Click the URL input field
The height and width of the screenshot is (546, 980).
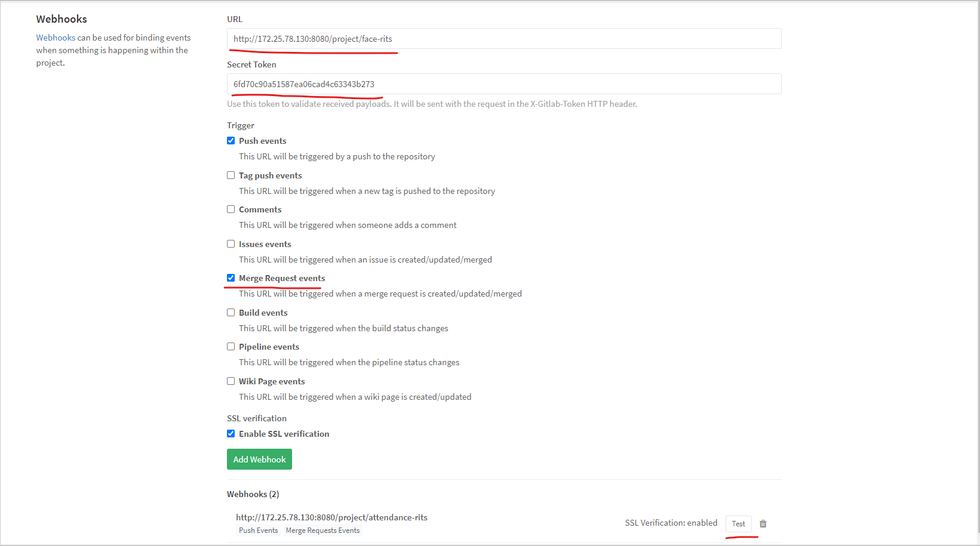[x=504, y=39]
